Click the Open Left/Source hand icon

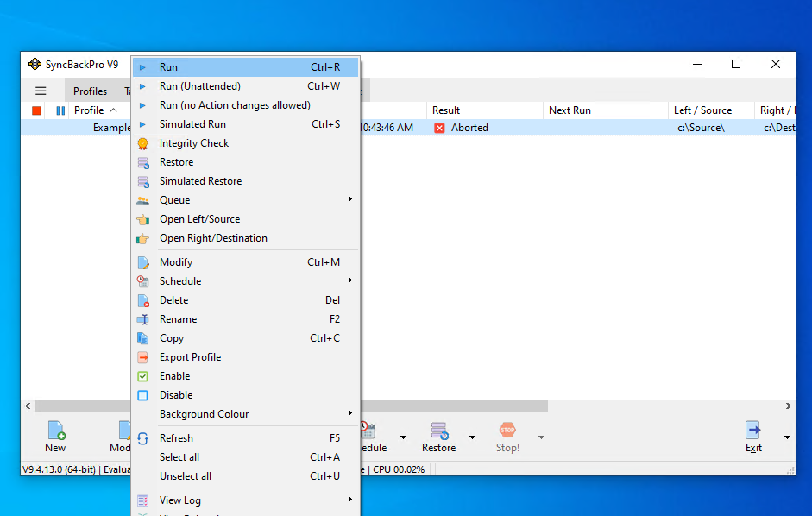point(143,220)
